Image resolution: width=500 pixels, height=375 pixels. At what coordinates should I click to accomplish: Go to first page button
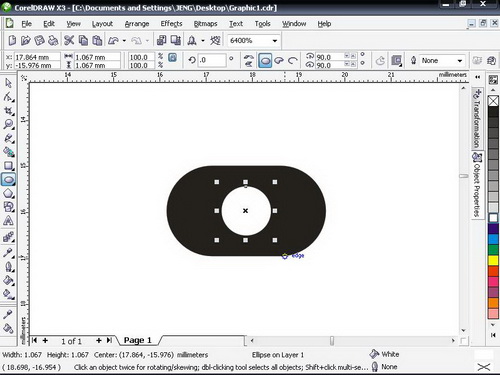[x=34, y=340]
